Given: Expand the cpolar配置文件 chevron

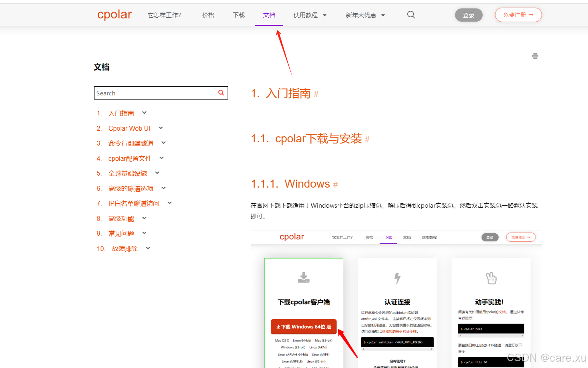Looking at the screenshot, I should tap(161, 158).
